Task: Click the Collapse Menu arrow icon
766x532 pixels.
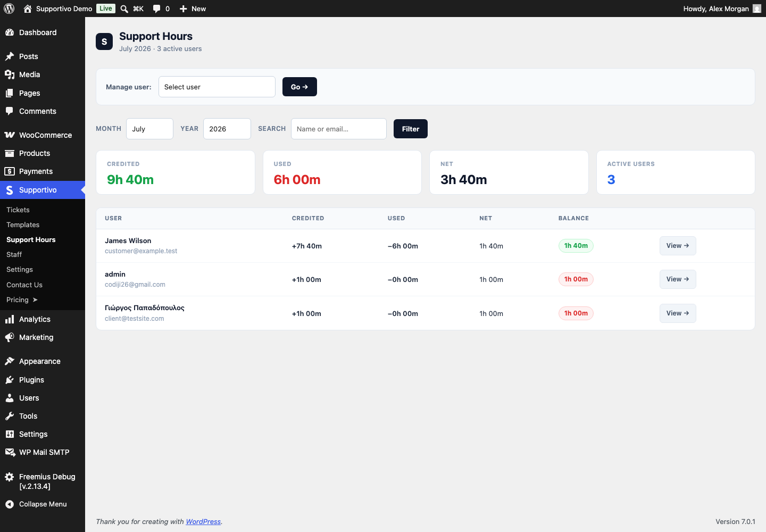Action: pyautogui.click(x=10, y=504)
